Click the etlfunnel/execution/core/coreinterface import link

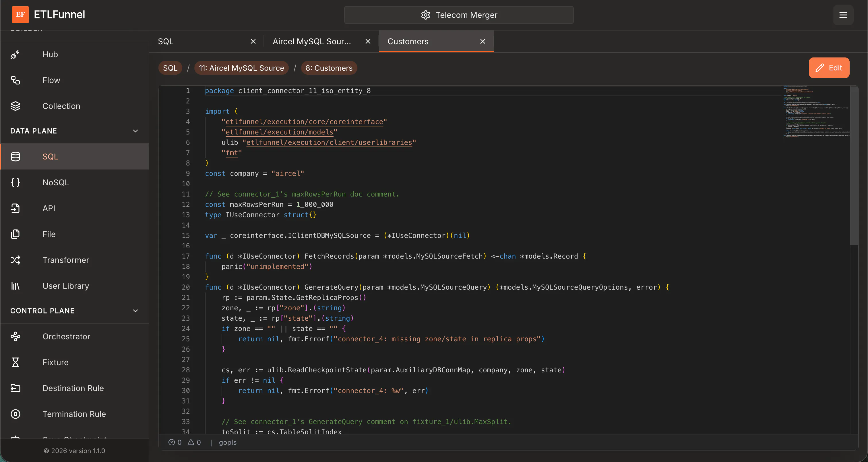[x=304, y=122]
